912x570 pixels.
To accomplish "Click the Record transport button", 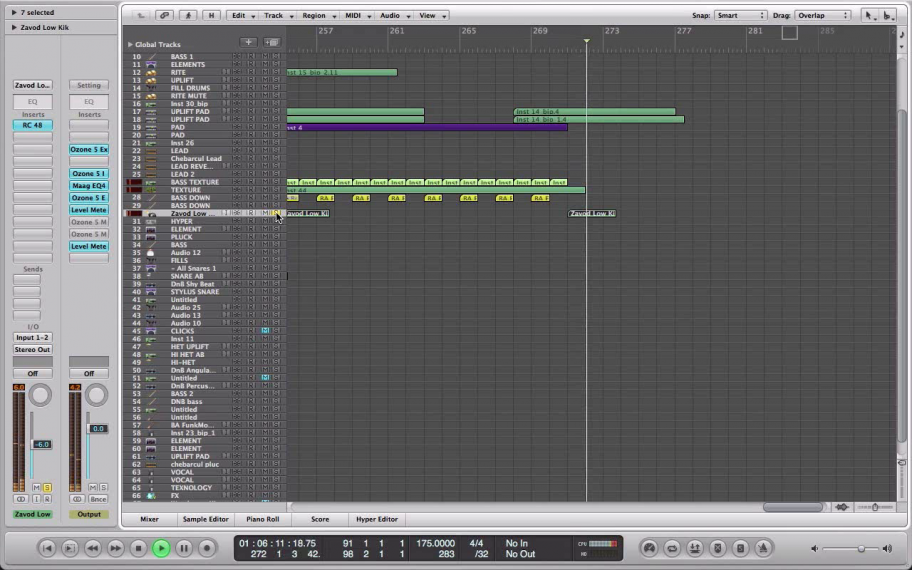I will [206, 548].
